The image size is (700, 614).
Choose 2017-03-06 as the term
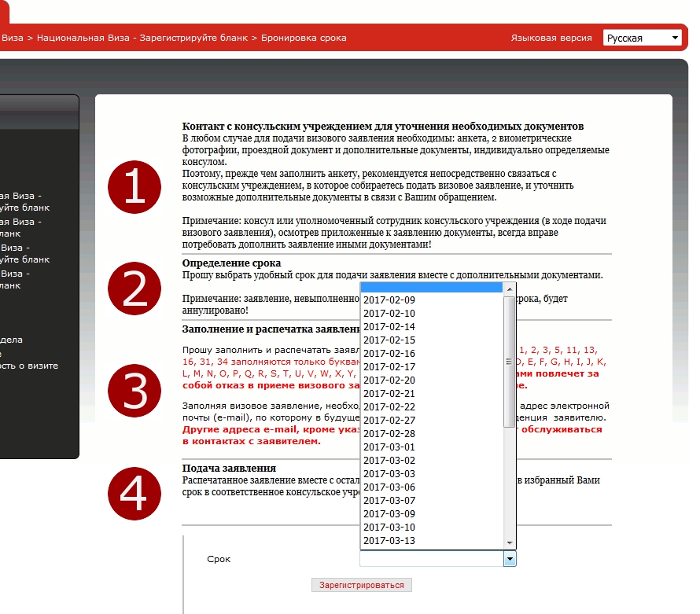click(432, 487)
